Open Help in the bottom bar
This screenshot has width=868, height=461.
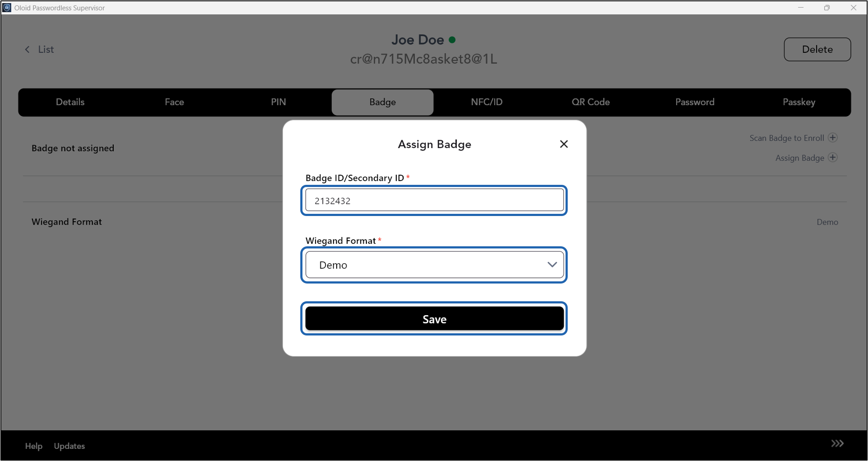point(34,446)
